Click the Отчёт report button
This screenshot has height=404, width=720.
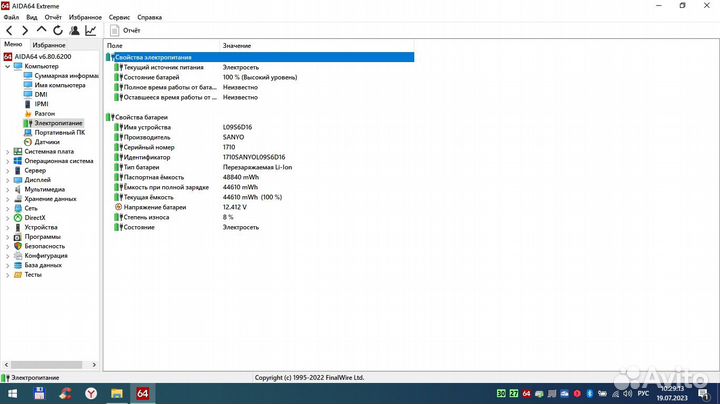click(x=125, y=30)
